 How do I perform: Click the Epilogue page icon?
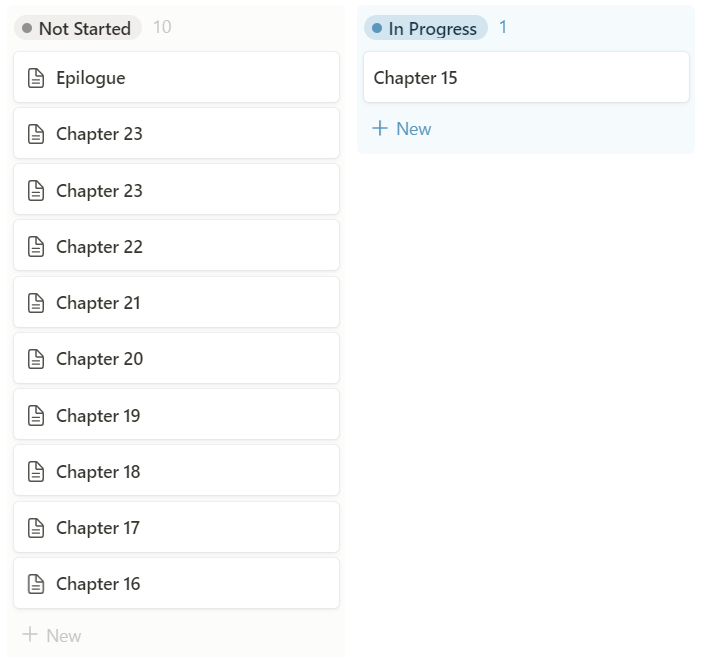pyautogui.click(x=36, y=78)
